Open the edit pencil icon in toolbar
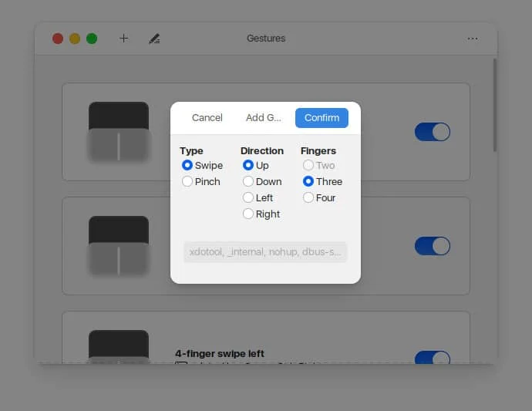Image resolution: width=532 pixels, height=411 pixels. coord(154,39)
